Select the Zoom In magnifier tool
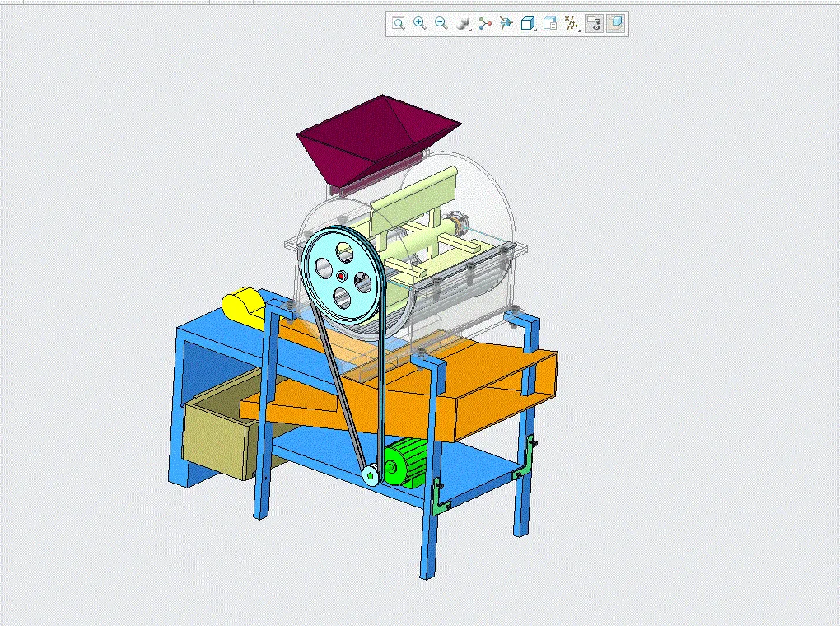The width and height of the screenshot is (840, 626). coord(420,23)
